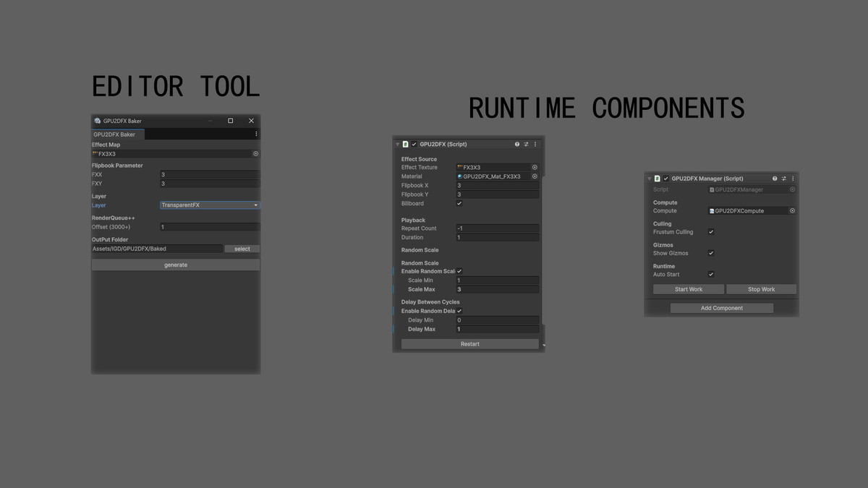The image size is (868, 488).
Task: Uncheck Show Gizmos option
Action: [711, 253]
